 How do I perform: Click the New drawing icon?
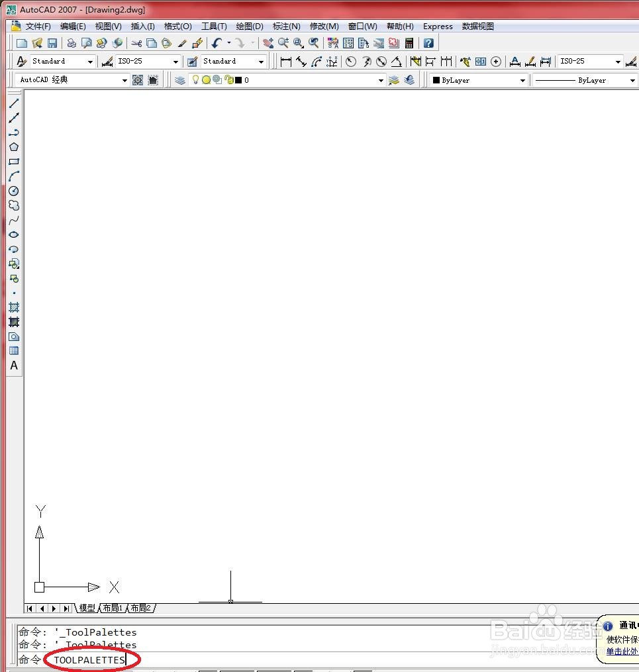pyautogui.click(x=21, y=43)
